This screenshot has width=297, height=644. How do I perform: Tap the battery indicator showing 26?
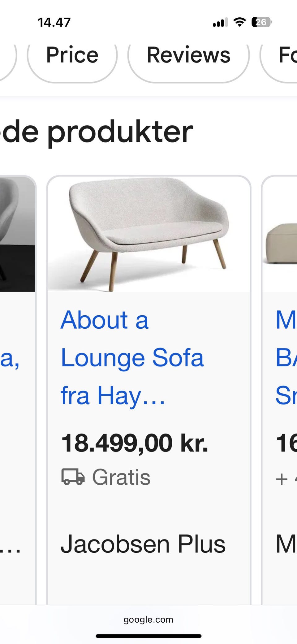point(262,22)
